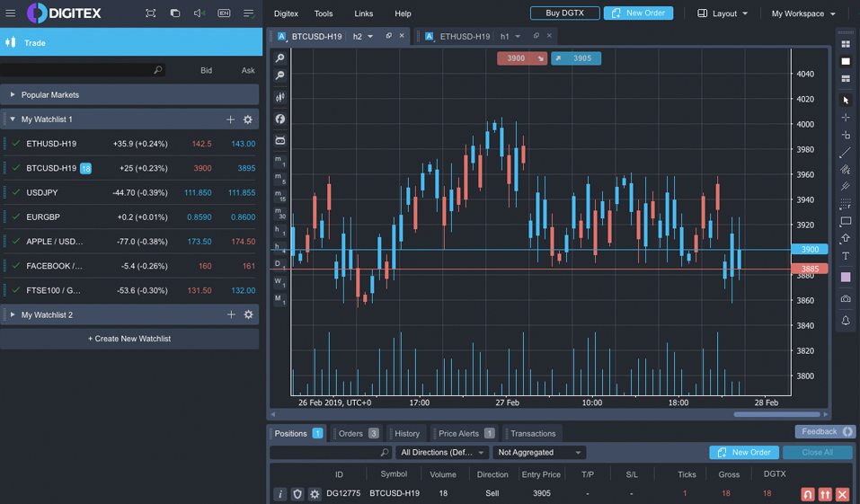860x504 pixels.
Task: Open price alerts bell icon
Action: pos(846,321)
